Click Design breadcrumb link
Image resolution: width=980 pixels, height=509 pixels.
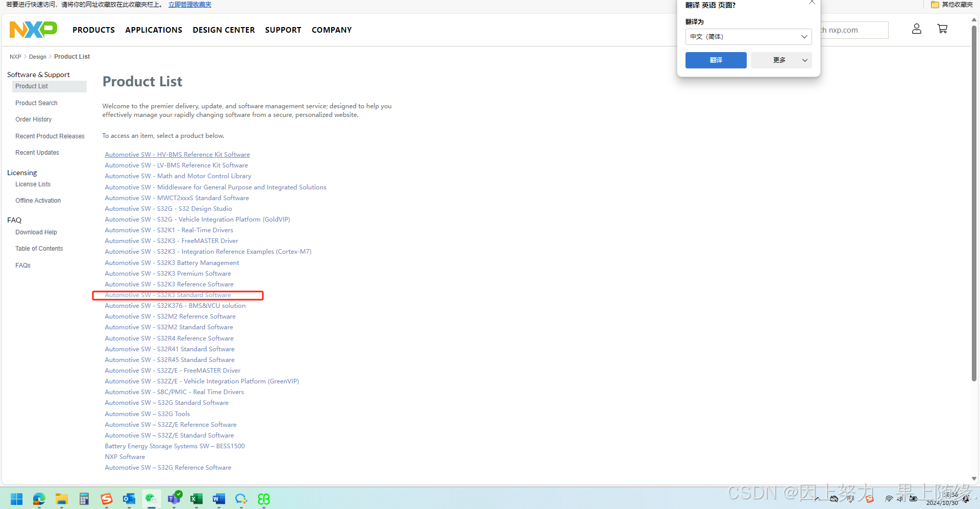tap(38, 57)
